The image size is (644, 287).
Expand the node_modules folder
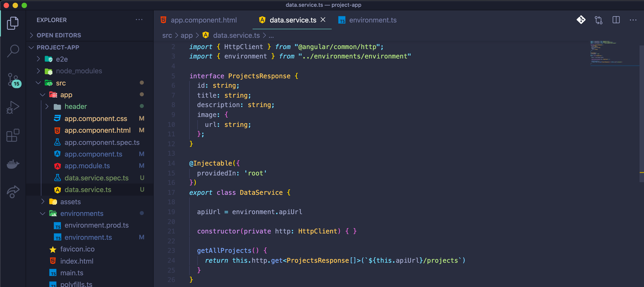(79, 71)
